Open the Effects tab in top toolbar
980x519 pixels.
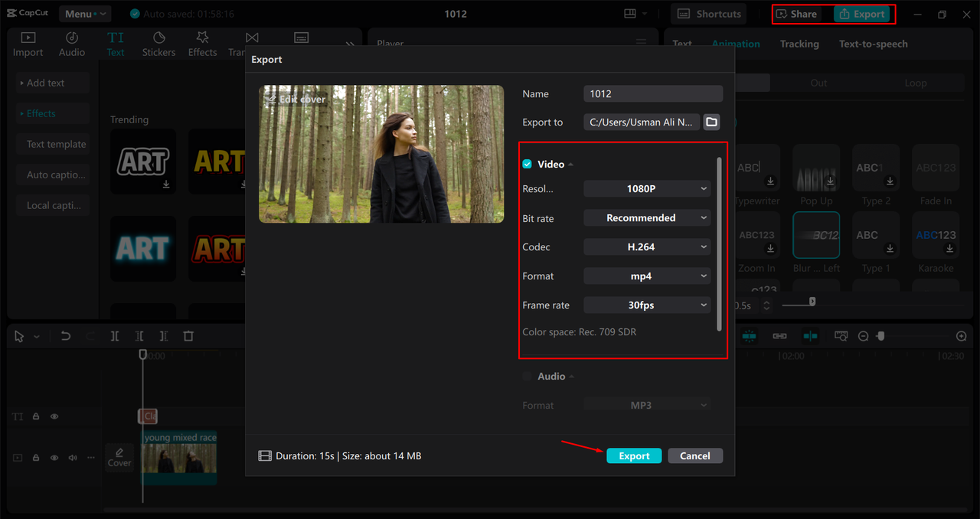[x=202, y=44]
